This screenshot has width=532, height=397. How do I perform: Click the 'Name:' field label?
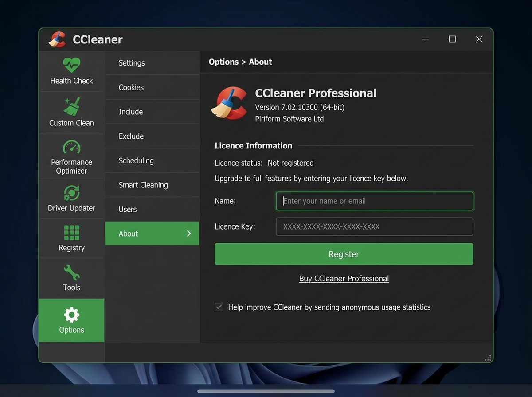(225, 201)
